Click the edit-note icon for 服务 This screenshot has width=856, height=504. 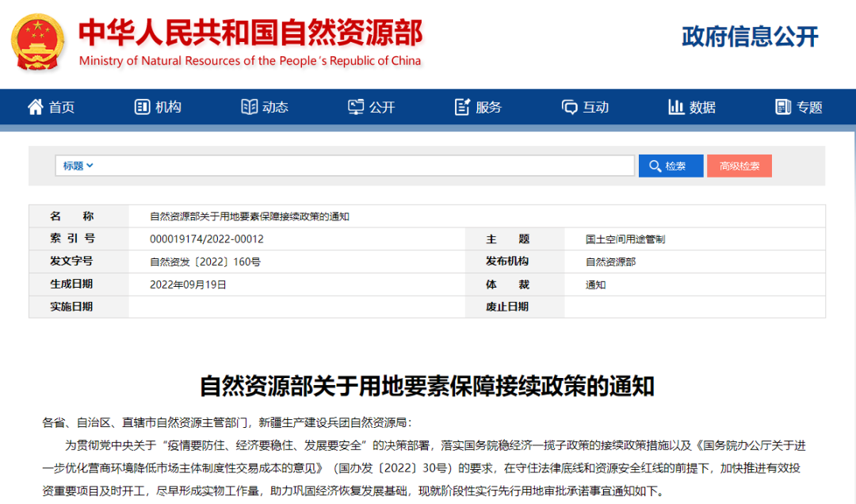(x=463, y=107)
